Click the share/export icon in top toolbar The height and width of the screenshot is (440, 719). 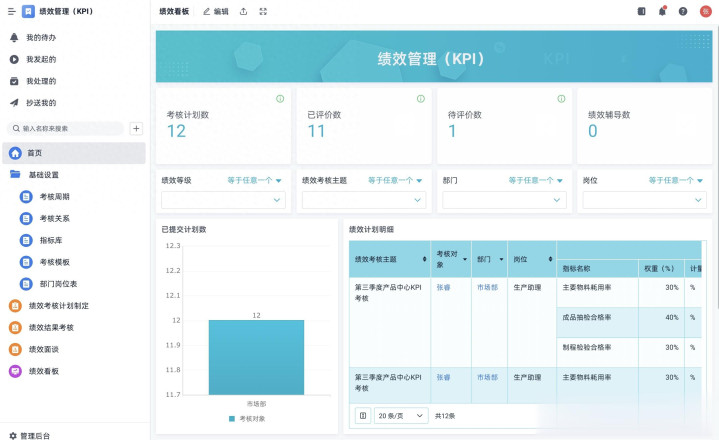[244, 11]
